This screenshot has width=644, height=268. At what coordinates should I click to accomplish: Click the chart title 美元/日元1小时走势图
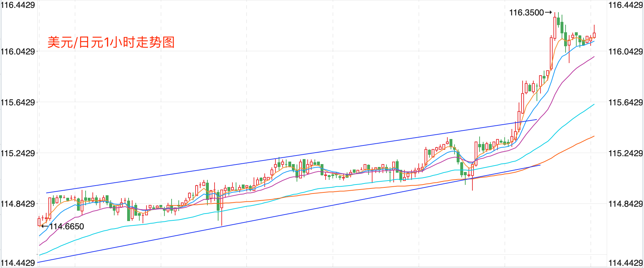pos(111,42)
